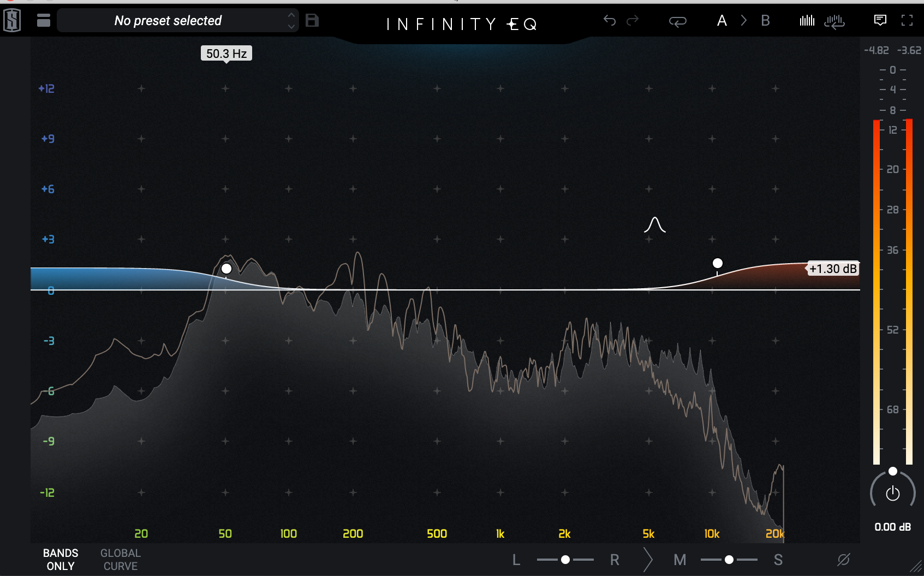
Task: Switch to the A setting
Action: point(722,21)
